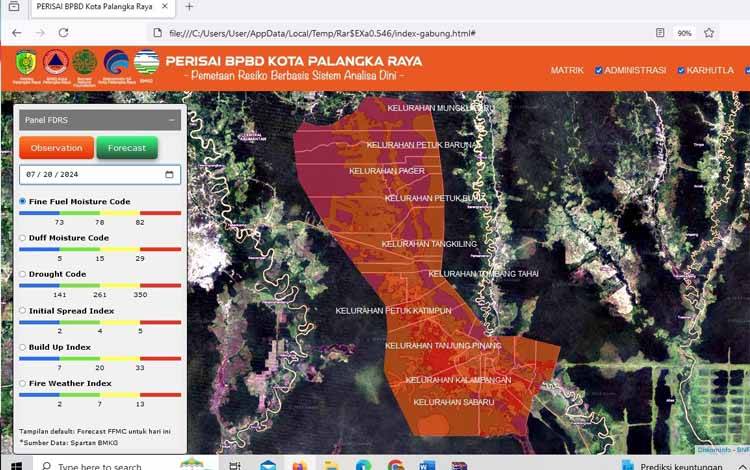Click the KELURAHAN TANJUNG PINANG map label
Image resolution: width=750 pixels, height=470 pixels.
443,345
